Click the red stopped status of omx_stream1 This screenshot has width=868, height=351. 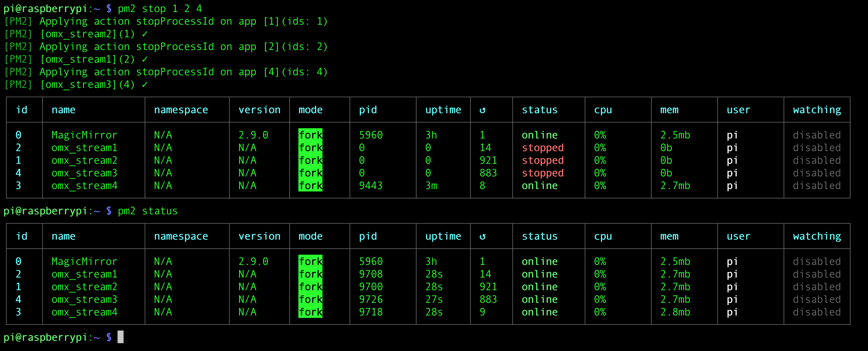542,148
